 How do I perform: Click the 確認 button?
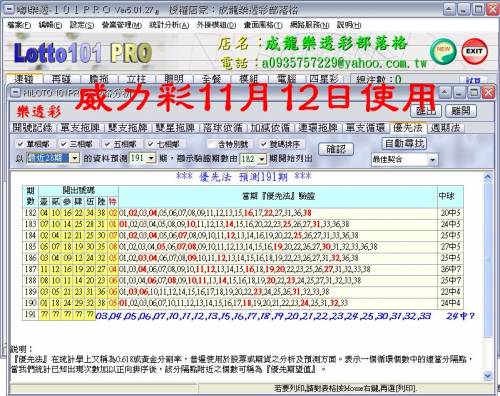(x=336, y=149)
